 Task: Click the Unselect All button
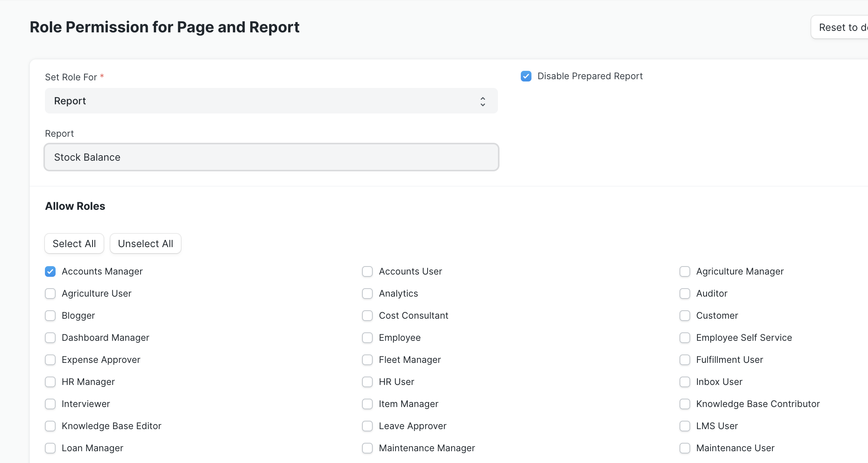145,243
